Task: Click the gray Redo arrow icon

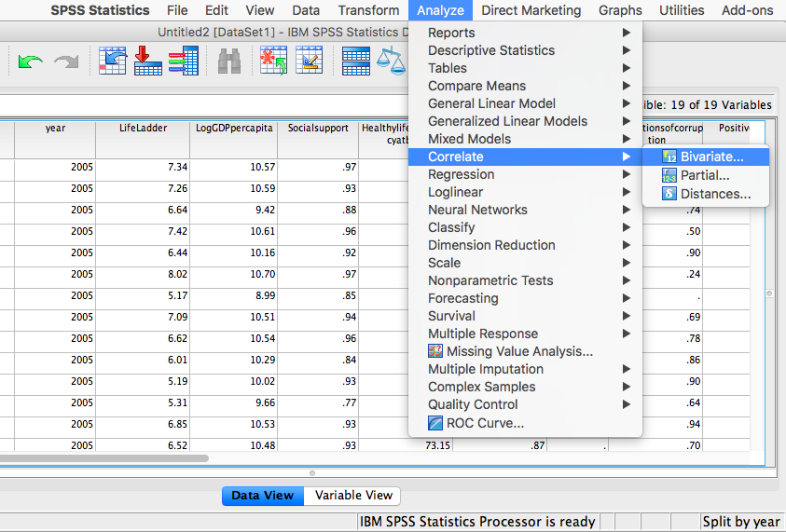Action: pyautogui.click(x=67, y=61)
